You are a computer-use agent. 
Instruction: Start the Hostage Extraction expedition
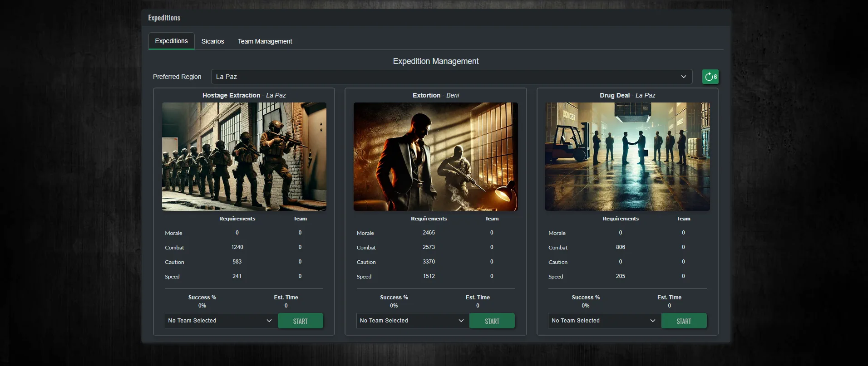pyautogui.click(x=300, y=321)
